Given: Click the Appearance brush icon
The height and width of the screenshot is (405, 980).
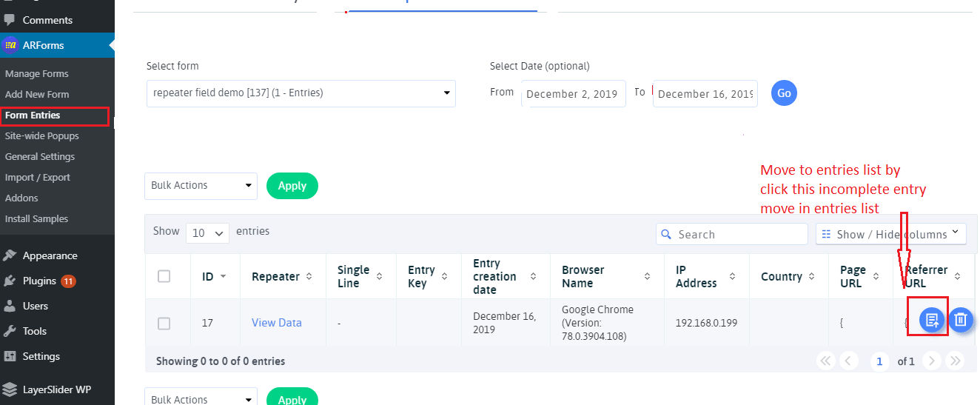Looking at the screenshot, I should click(x=10, y=255).
